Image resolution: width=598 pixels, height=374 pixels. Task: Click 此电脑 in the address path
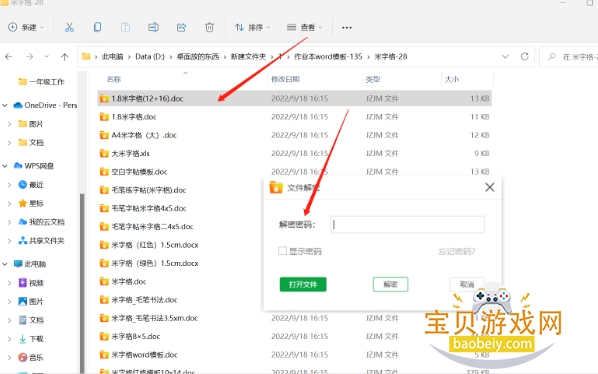pyautogui.click(x=113, y=57)
